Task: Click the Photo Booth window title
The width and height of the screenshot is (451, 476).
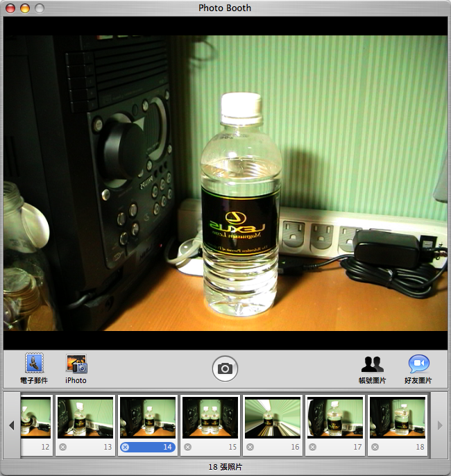Action: tap(225, 8)
